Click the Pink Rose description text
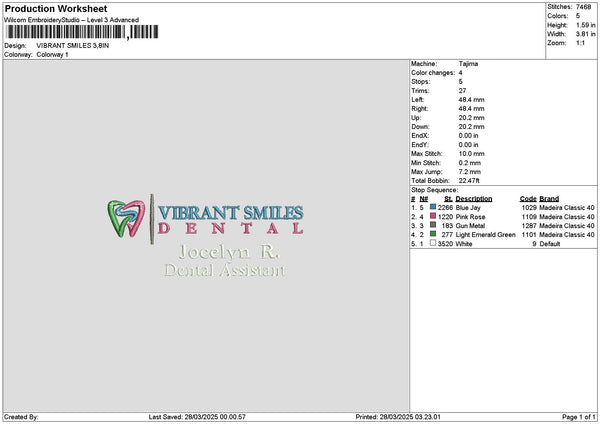This screenshot has height=424, width=600. pos(470,217)
